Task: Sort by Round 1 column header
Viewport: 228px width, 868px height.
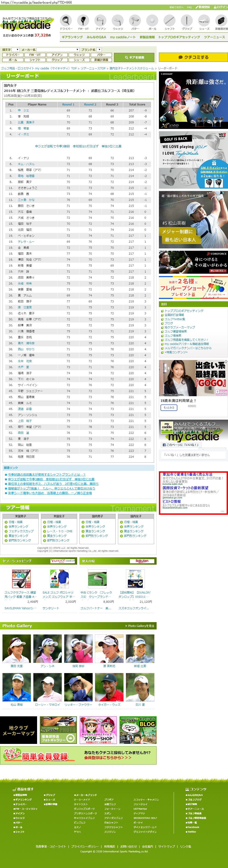Action: pyautogui.click(x=68, y=105)
